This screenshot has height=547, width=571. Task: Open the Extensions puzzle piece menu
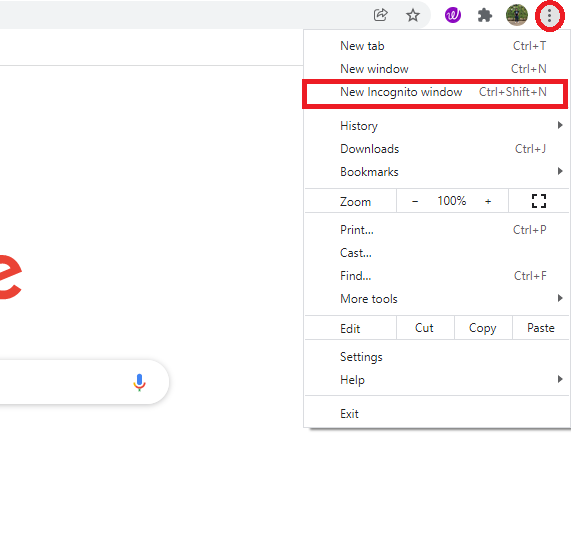[485, 15]
